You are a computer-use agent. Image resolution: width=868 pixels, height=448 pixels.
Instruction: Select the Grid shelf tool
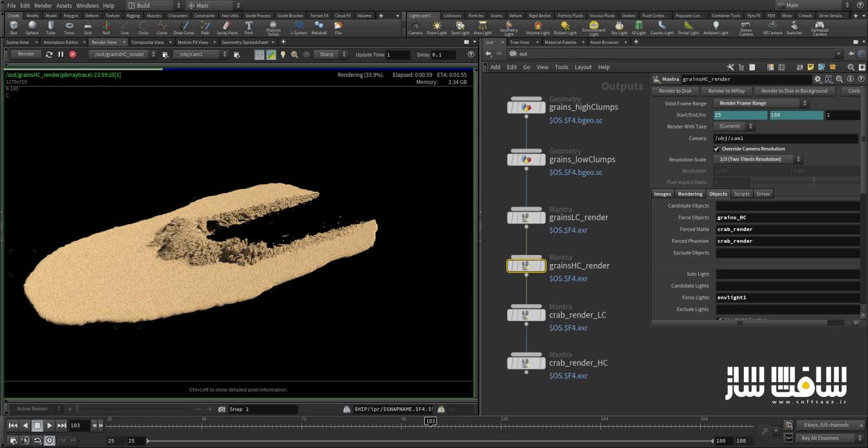87,28
